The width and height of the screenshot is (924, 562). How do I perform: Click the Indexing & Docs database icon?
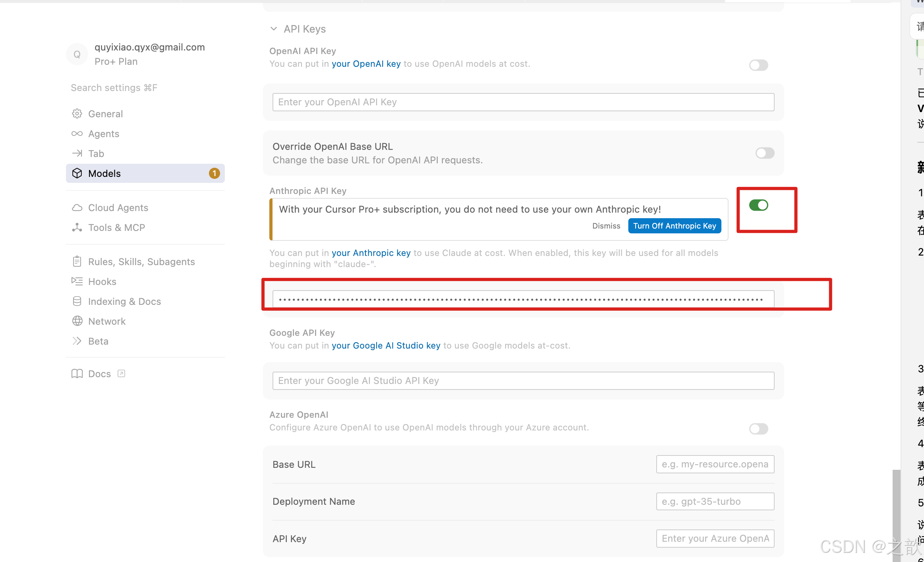77,301
